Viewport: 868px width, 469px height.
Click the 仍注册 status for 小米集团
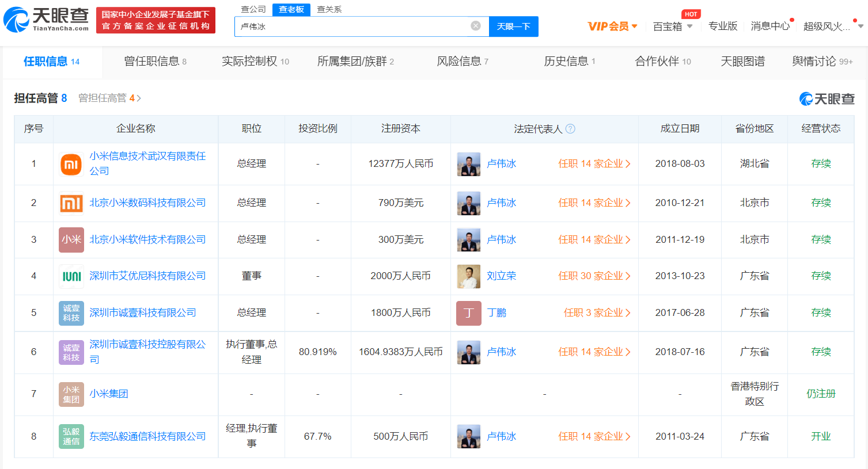[x=821, y=394]
